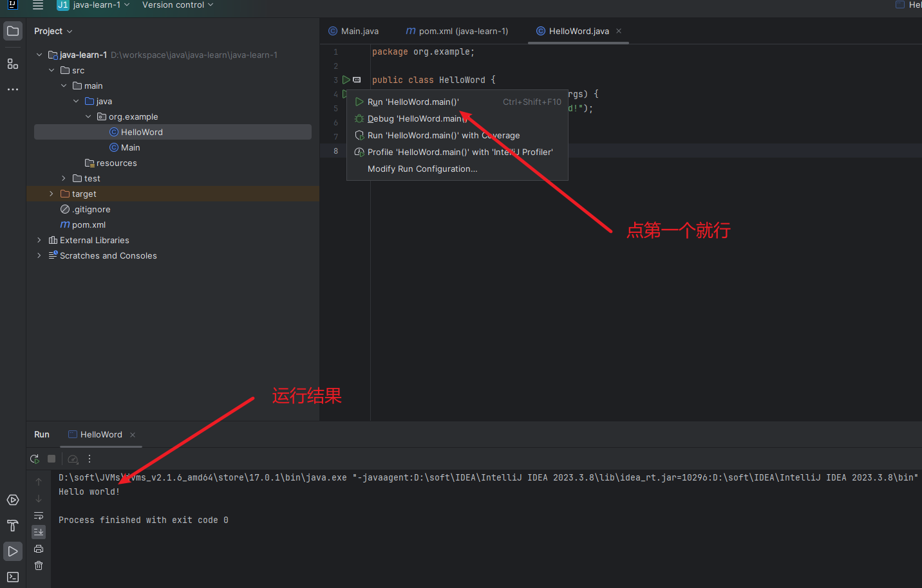
Task: Close the HelloWord run tab
Action: coord(133,435)
